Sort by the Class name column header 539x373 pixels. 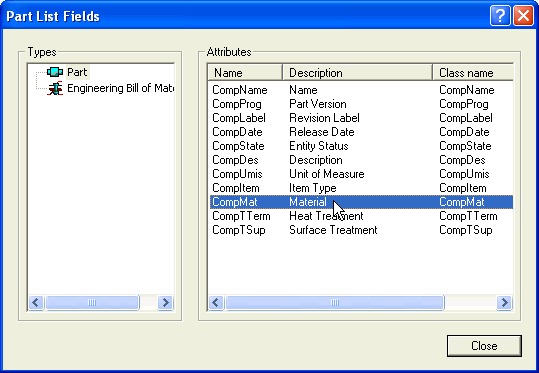[473, 73]
